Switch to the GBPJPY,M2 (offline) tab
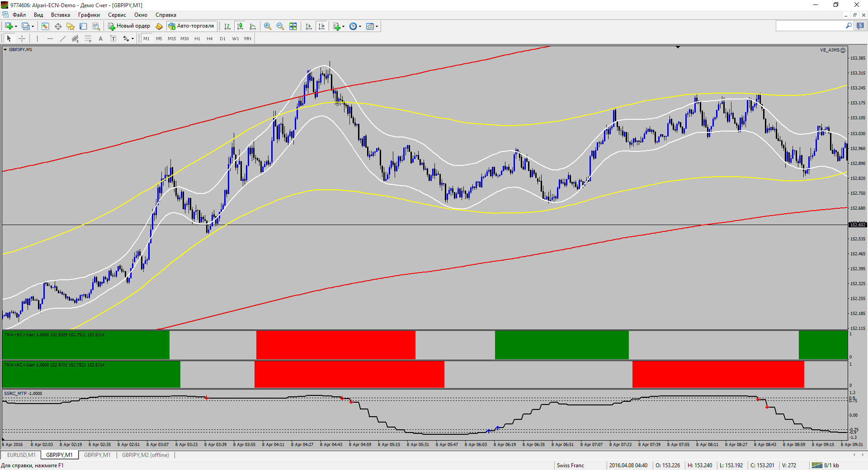This screenshot has height=470, width=868. click(146, 455)
